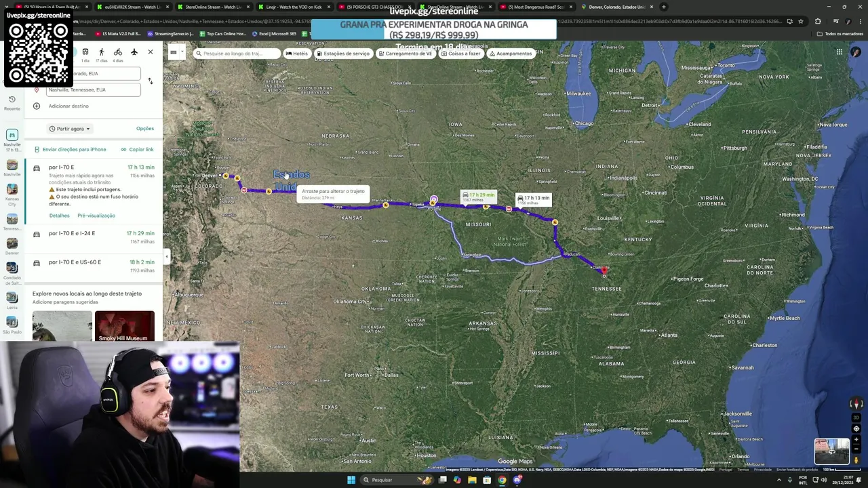Close the directions panel
Screen dimensions: 868x488
tap(151, 52)
